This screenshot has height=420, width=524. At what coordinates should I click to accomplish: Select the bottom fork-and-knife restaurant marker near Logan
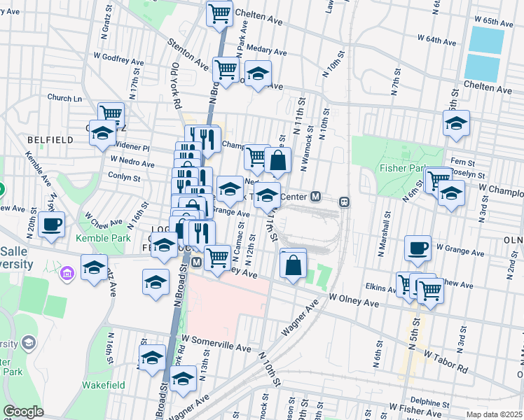(x=202, y=235)
